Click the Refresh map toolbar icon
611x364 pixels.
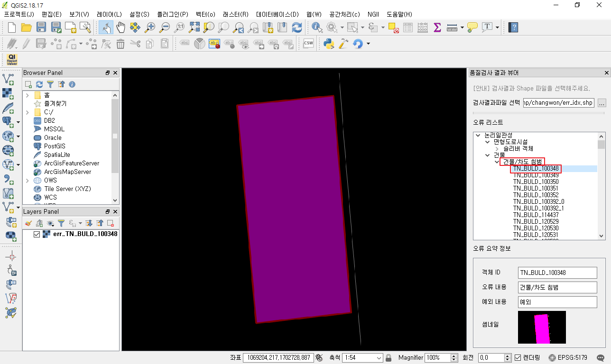tap(297, 27)
